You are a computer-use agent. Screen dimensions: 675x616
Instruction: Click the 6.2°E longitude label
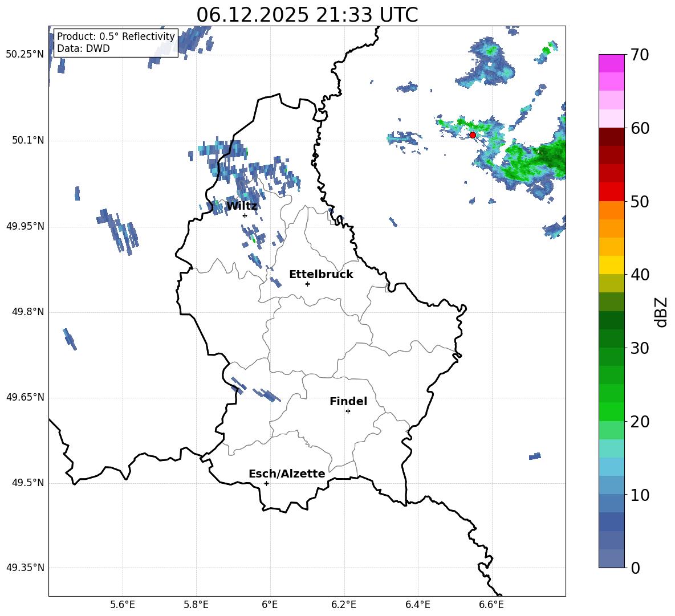point(344,605)
